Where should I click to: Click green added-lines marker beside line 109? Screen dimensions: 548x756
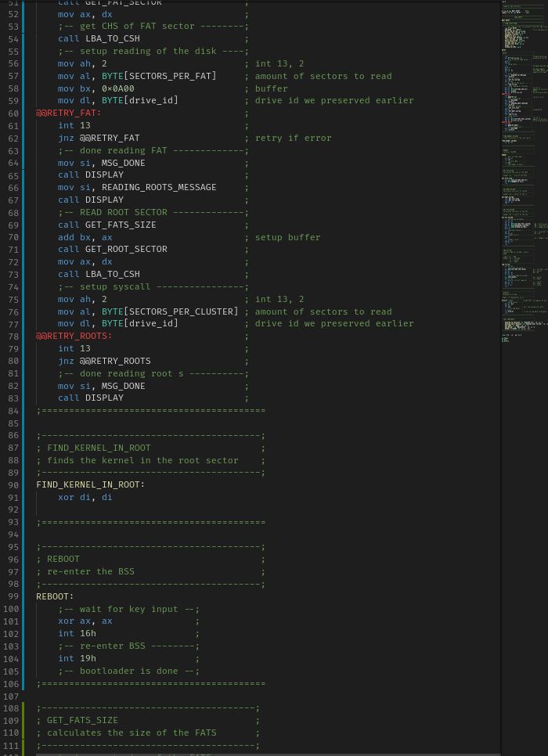click(24, 720)
